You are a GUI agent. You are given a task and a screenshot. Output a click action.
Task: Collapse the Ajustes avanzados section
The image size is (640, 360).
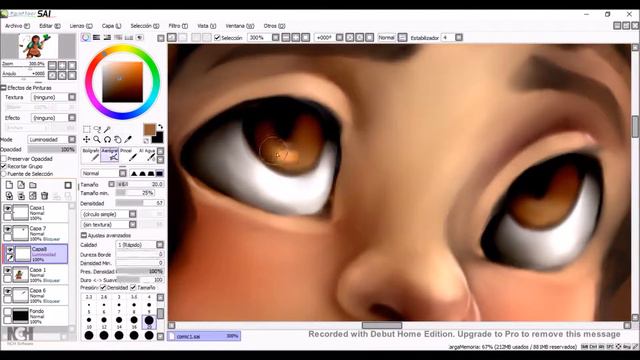click(84, 236)
